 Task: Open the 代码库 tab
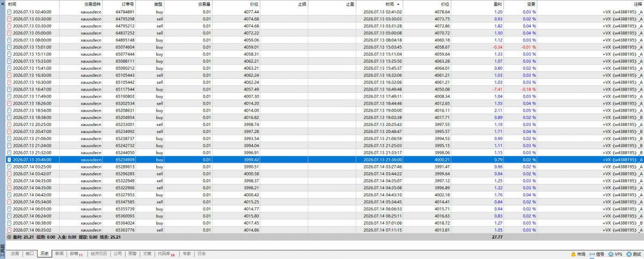pyautogui.click(x=165, y=254)
